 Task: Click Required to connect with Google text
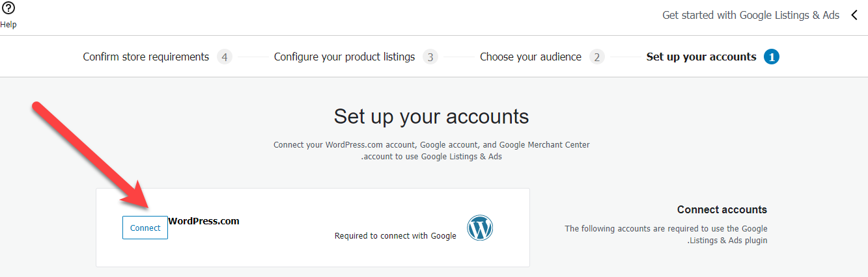click(x=395, y=236)
